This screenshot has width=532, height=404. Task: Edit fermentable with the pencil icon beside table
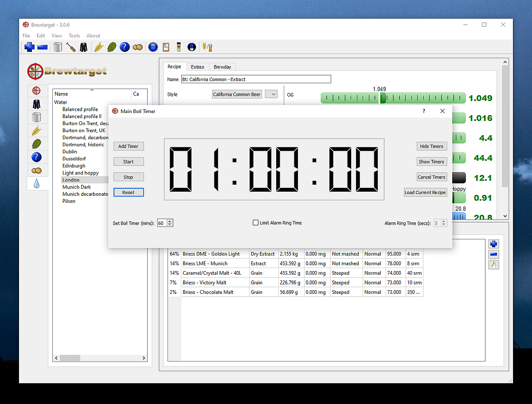[x=494, y=265]
